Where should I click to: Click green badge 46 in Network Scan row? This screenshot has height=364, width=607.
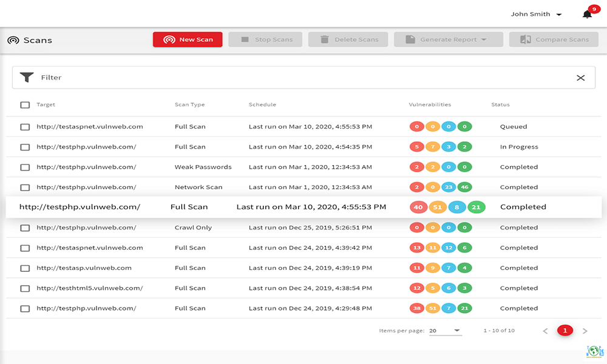464,187
